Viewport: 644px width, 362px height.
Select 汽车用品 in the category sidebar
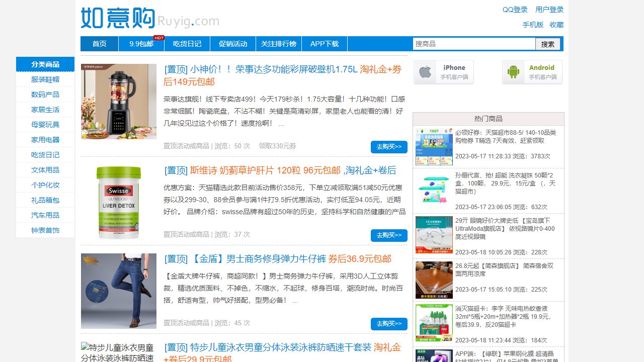(45, 215)
